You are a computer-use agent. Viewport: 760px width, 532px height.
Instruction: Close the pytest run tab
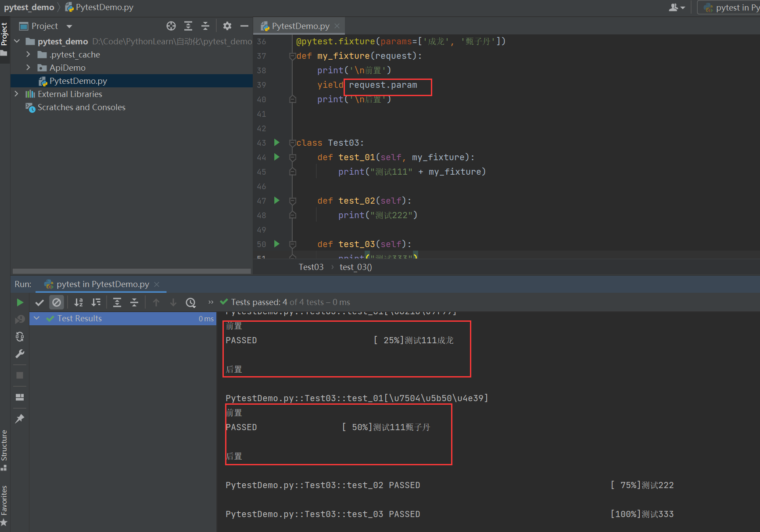[157, 284]
